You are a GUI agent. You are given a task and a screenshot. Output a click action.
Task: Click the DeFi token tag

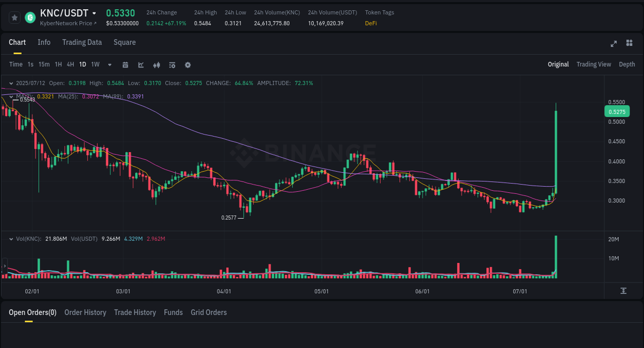[x=370, y=23]
